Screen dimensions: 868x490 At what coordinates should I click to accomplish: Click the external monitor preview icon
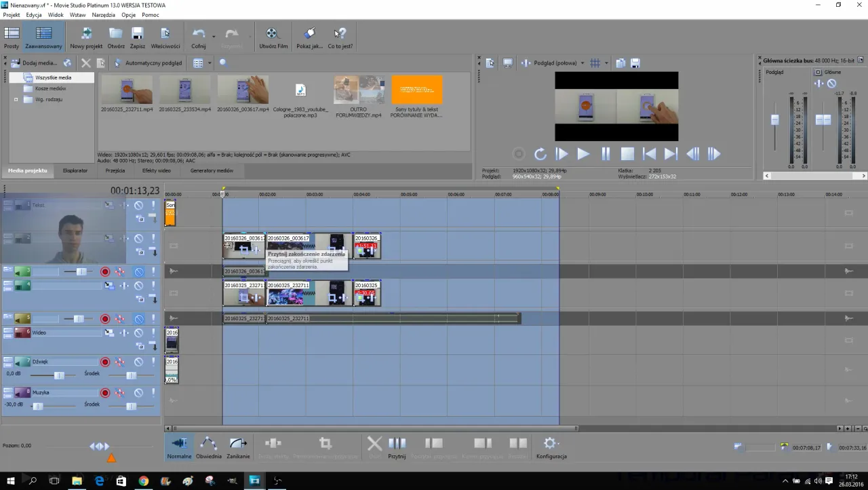(507, 63)
